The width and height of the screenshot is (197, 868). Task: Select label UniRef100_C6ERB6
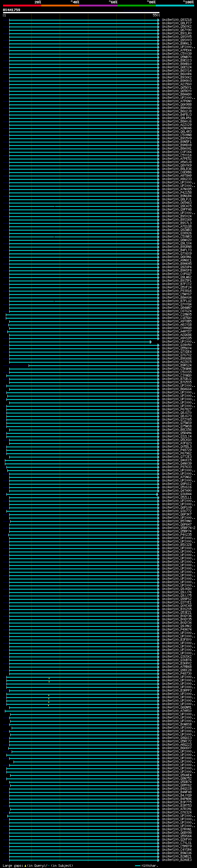click(x=176, y=172)
